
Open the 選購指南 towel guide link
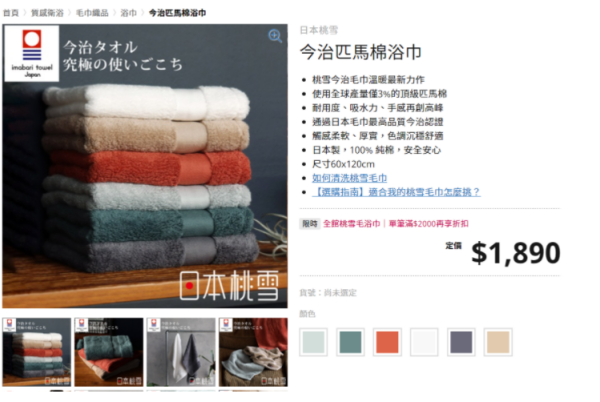pyautogui.click(x=396, y=192)
